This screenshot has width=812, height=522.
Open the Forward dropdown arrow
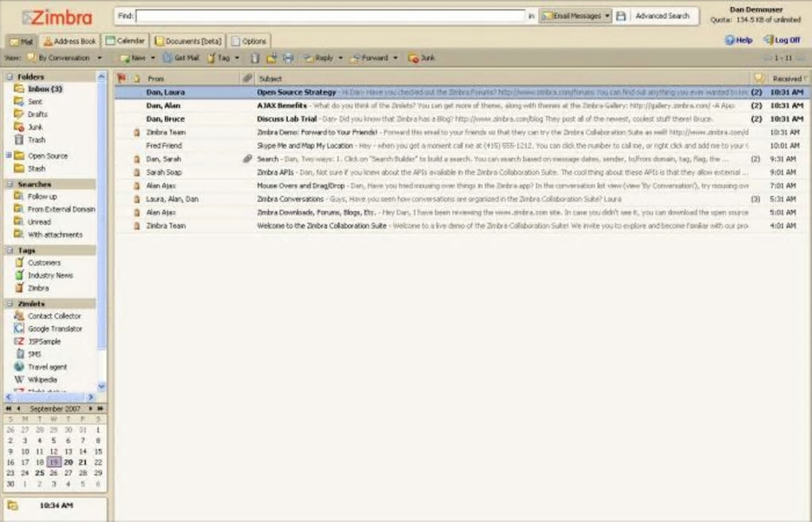pyautogui.click(x=395, y=58)
